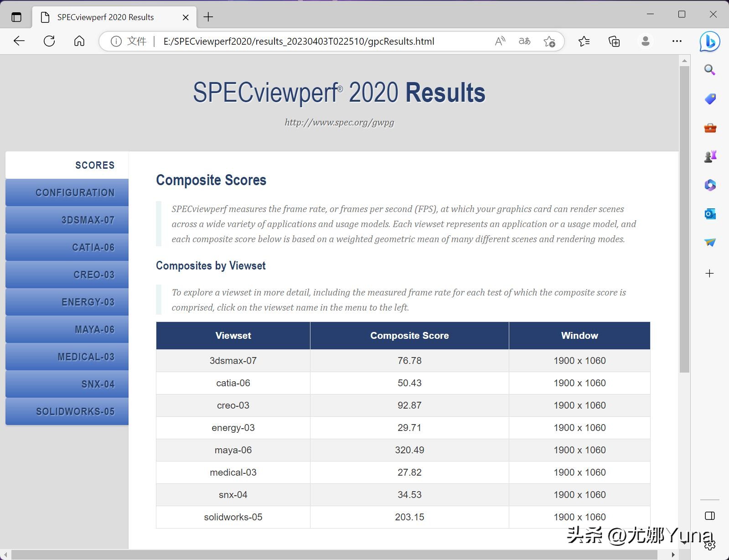This screenshot has height=560, width=729.
Task: Open the browser profile menu
Action: pyautogui.click(x=645, y=41)
